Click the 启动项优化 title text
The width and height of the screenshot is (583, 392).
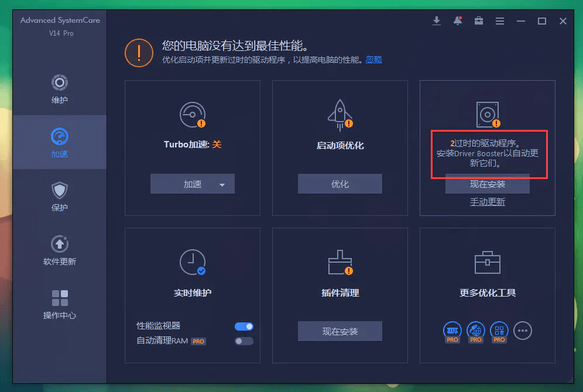click(340, 145)
